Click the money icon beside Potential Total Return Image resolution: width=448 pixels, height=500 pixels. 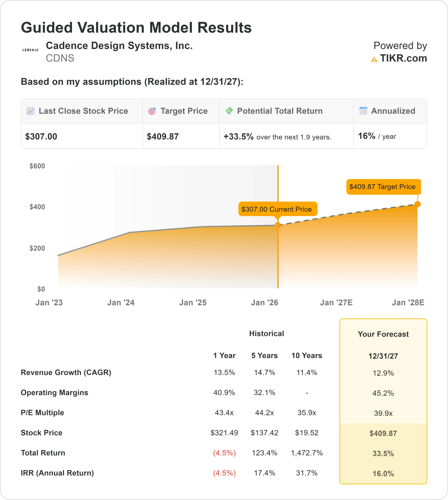coord(229,111)
